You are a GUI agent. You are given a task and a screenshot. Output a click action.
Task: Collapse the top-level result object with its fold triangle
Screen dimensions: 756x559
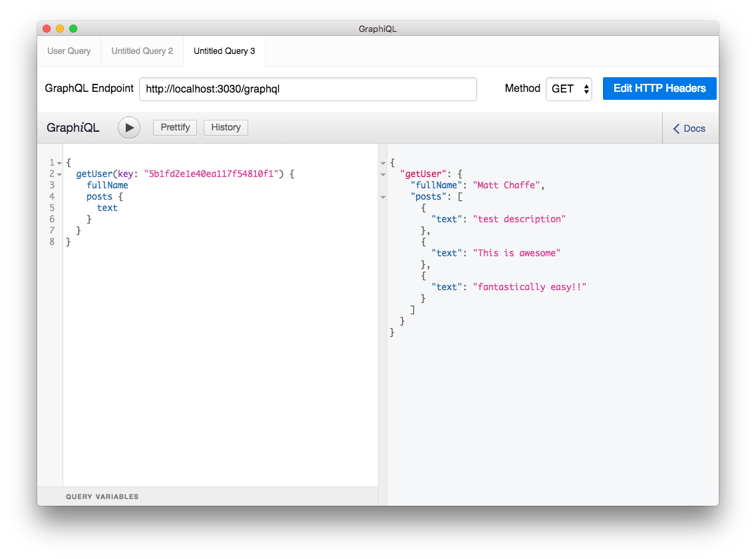(383, 162)
